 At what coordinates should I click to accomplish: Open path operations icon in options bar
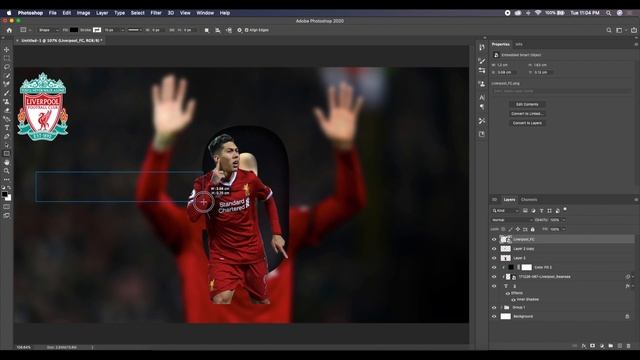click(x=207, y=30)
